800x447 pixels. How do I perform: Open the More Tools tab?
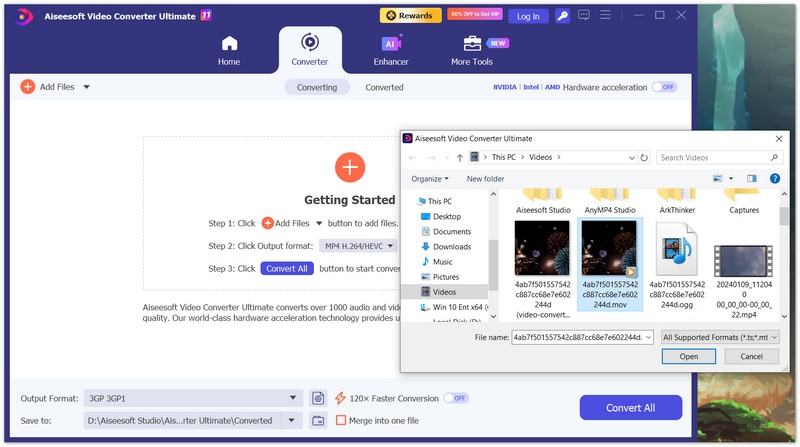click(472, 51)
